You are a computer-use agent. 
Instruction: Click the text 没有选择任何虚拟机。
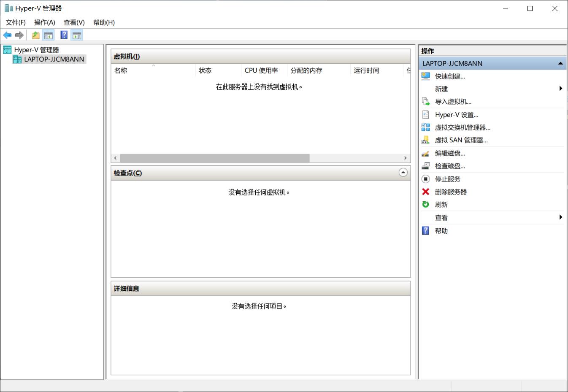[x=259, y=192]
